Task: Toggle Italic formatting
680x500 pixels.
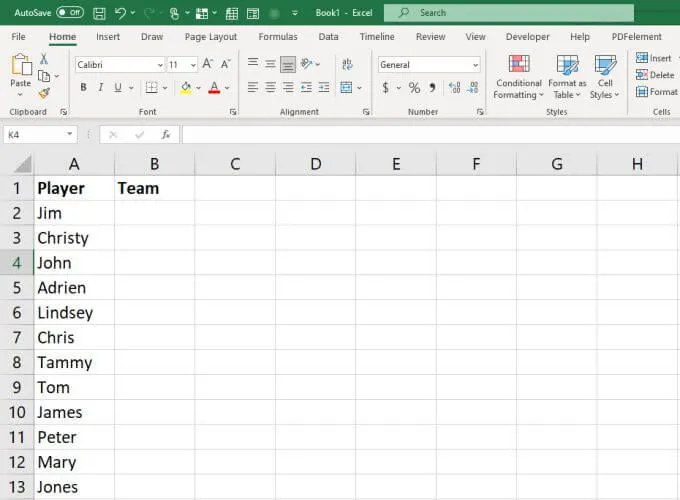Action: 100,88
